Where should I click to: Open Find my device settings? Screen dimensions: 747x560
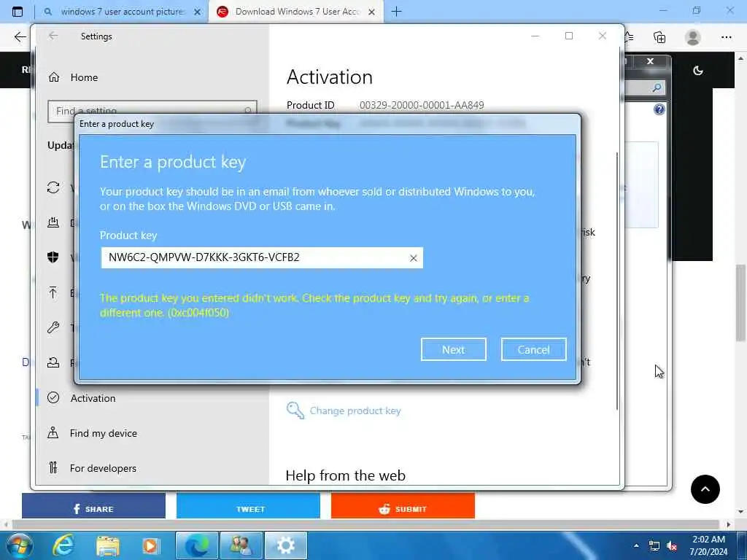click(x=104, y=433)
